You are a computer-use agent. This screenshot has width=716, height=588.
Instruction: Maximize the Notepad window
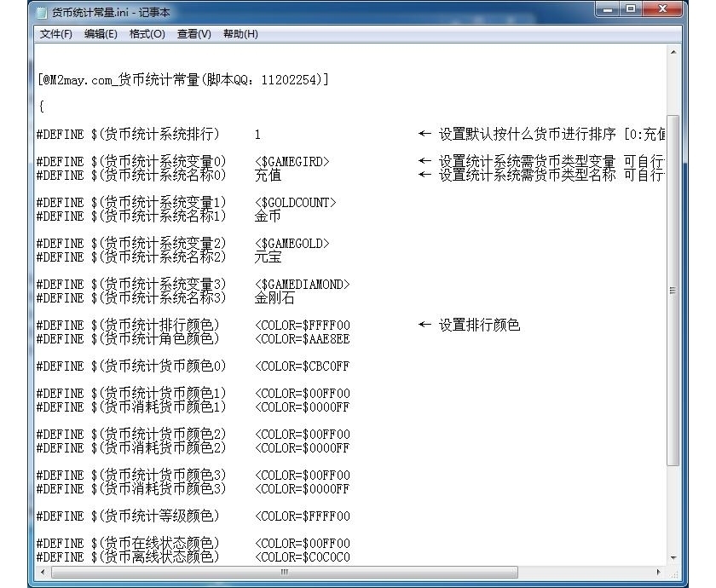tap(632, 9)
